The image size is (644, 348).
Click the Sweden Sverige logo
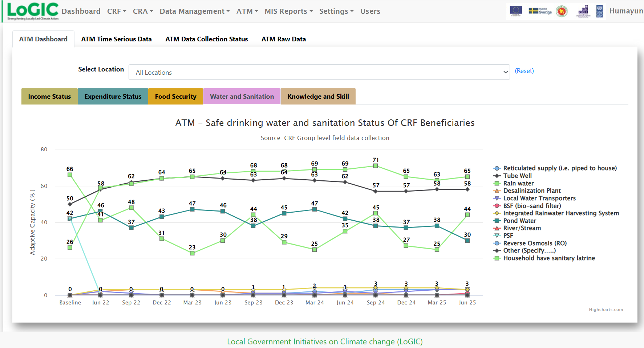tap(540, 11)
